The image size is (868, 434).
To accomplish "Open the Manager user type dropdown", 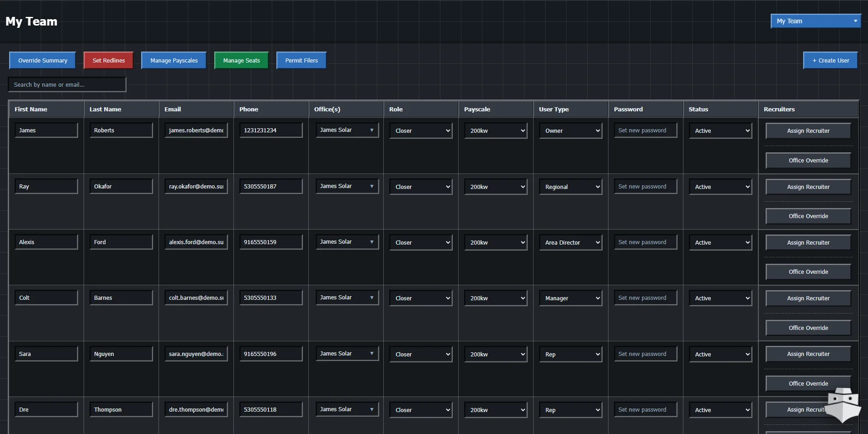I will (x=571, y=298).
